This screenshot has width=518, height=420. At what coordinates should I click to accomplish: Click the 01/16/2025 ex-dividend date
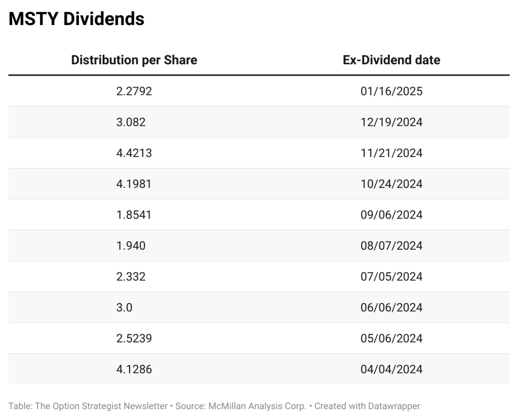point(392,91)
